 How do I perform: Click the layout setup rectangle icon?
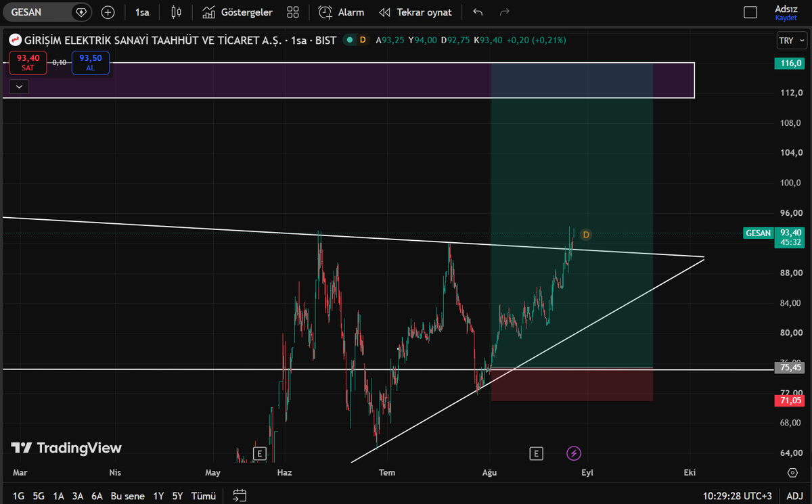[x=750, y=12]
